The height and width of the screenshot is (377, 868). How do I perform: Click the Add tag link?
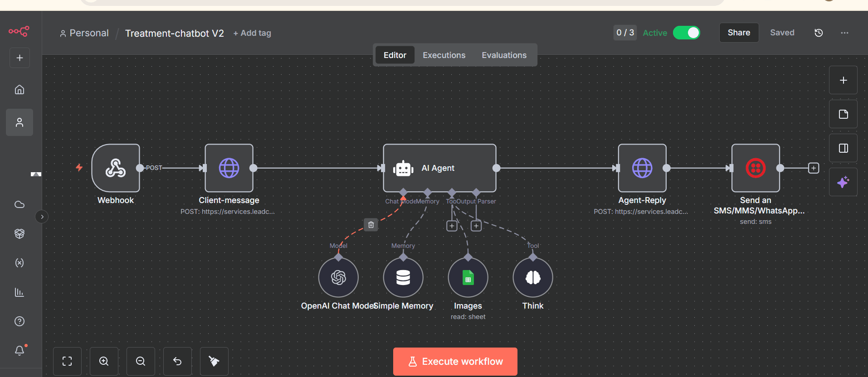tap(252, 33)
